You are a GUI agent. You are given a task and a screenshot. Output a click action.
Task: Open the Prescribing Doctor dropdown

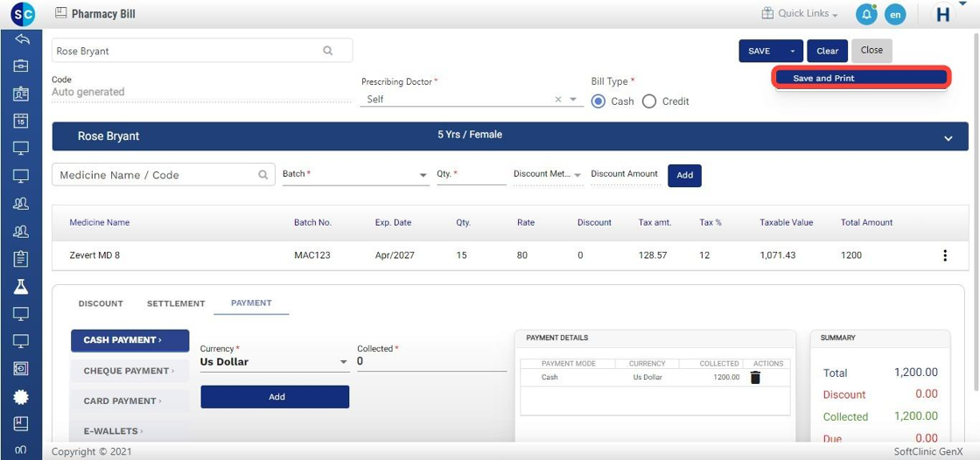575,100
